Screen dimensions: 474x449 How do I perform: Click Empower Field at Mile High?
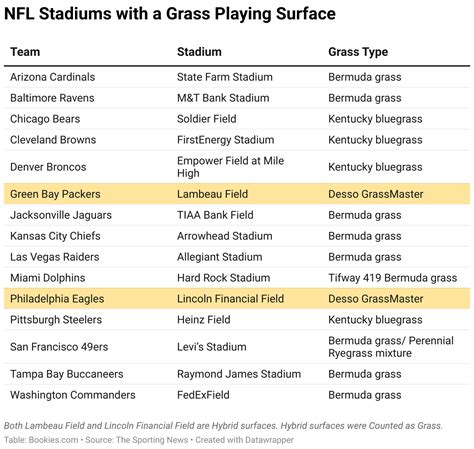[230, 167]
